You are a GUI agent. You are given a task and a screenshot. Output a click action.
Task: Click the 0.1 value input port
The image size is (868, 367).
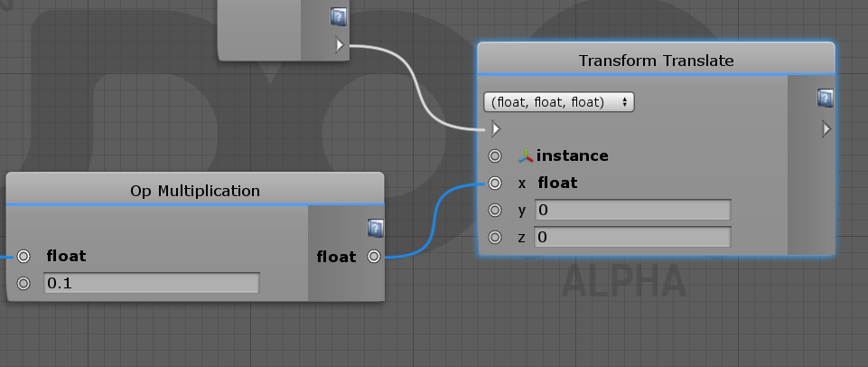tap(23, 283)
